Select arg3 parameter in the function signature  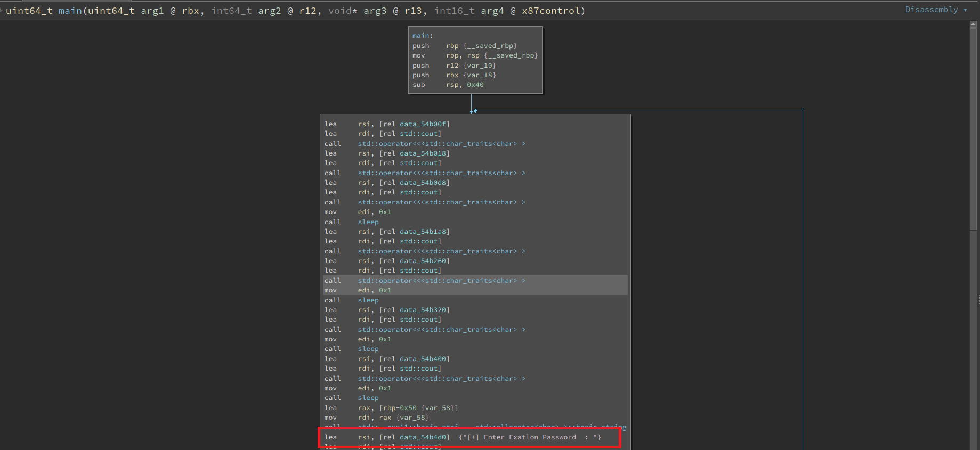coord(375,11)
